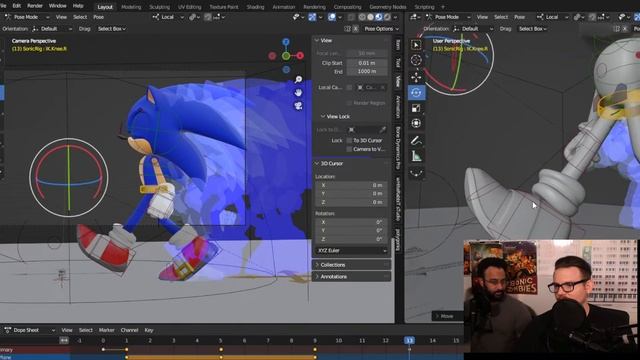Switch to Modeling workspace tab
Screen dimensions: 640x360
131,7
